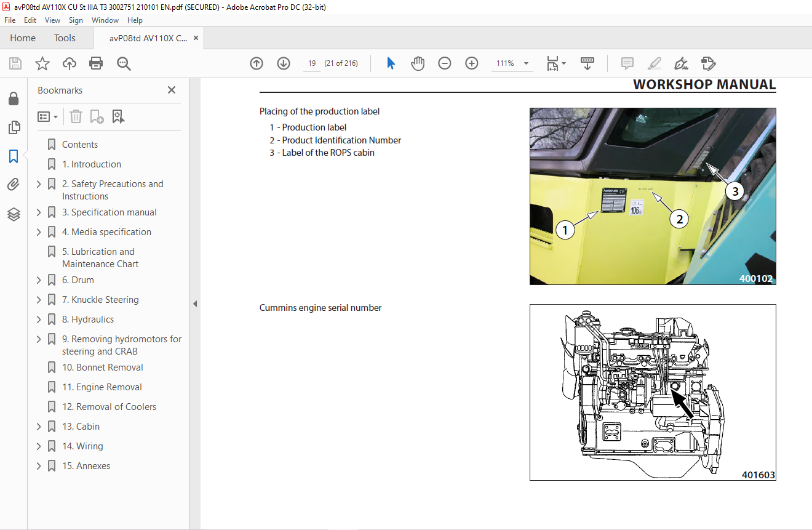
Task: Jump to Contents bookmark
Action: click(80, 145)
